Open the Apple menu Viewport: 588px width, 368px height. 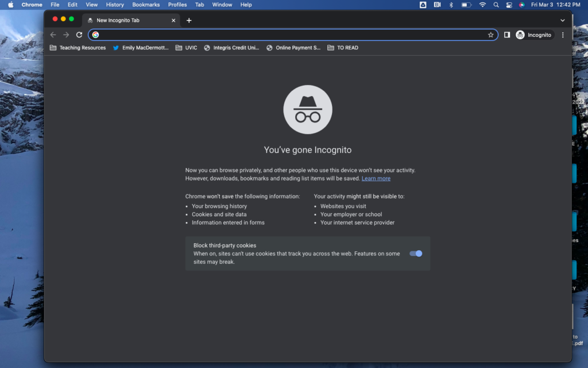(10, 5)
